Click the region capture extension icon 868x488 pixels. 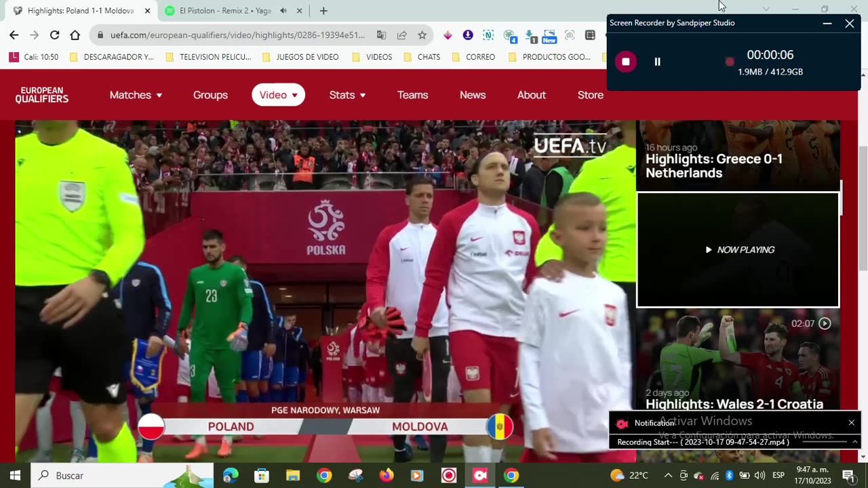[x=590, y=35]
